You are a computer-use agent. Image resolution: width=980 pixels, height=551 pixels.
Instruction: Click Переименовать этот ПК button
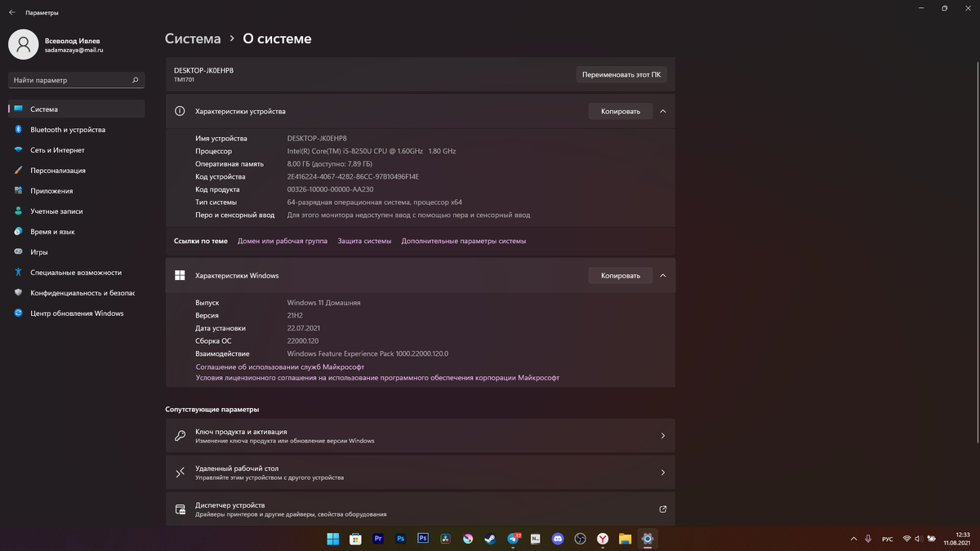click(621, 74)
